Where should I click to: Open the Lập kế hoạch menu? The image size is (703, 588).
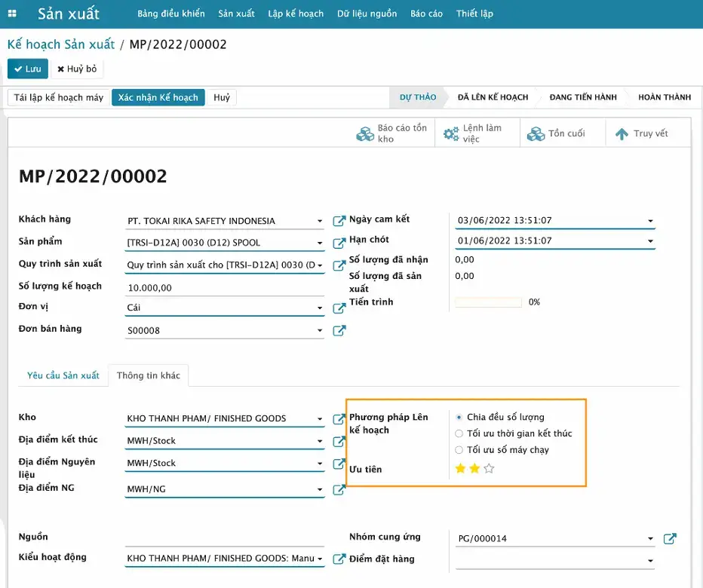(296, 14)
